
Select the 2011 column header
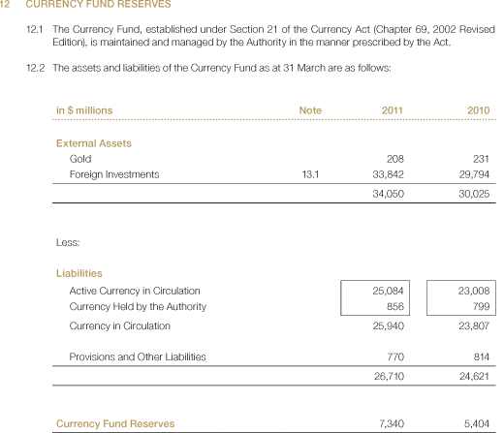tap(393, 110)
